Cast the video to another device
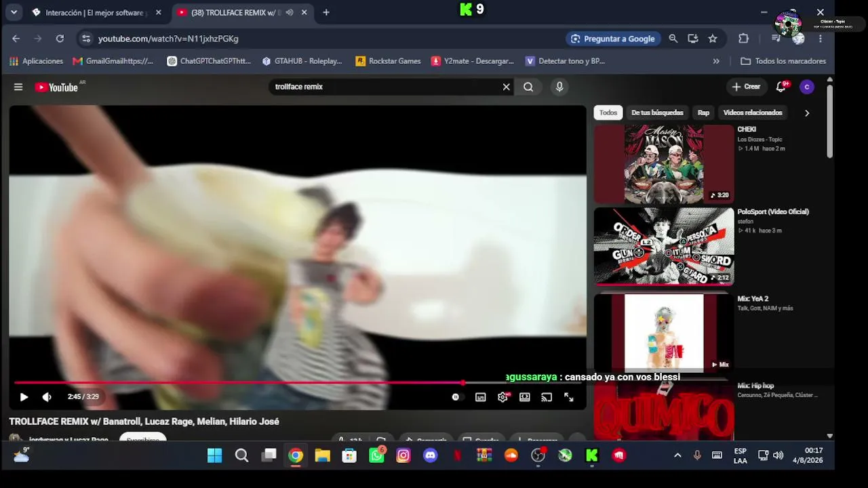The height and width of the screenshot is (488, 868). 547,397
